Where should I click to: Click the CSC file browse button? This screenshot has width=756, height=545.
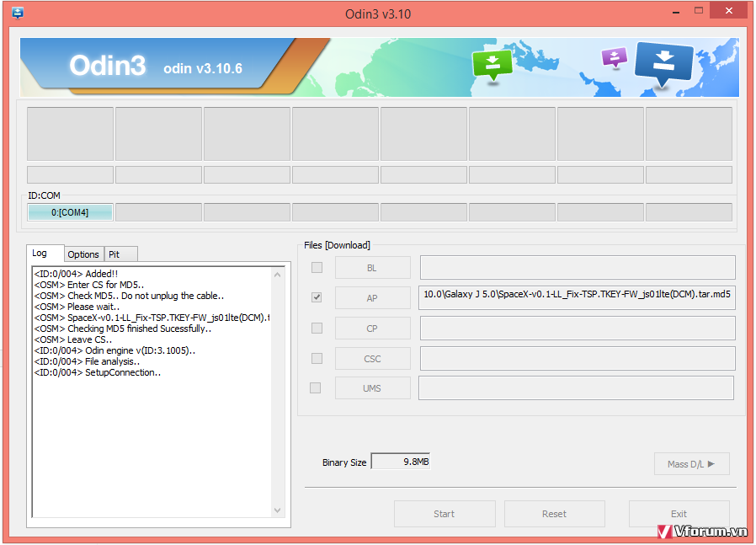(x=373, y=359)
